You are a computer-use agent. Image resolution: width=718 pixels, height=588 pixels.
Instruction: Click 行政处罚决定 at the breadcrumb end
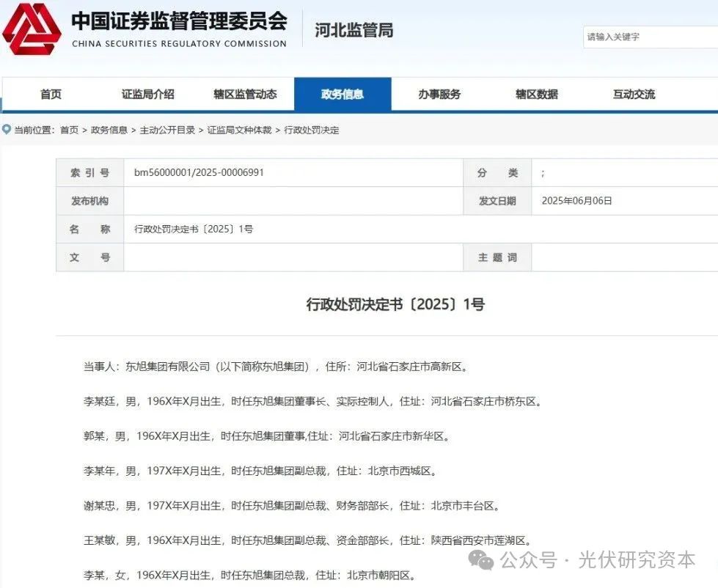click(311, 130)
